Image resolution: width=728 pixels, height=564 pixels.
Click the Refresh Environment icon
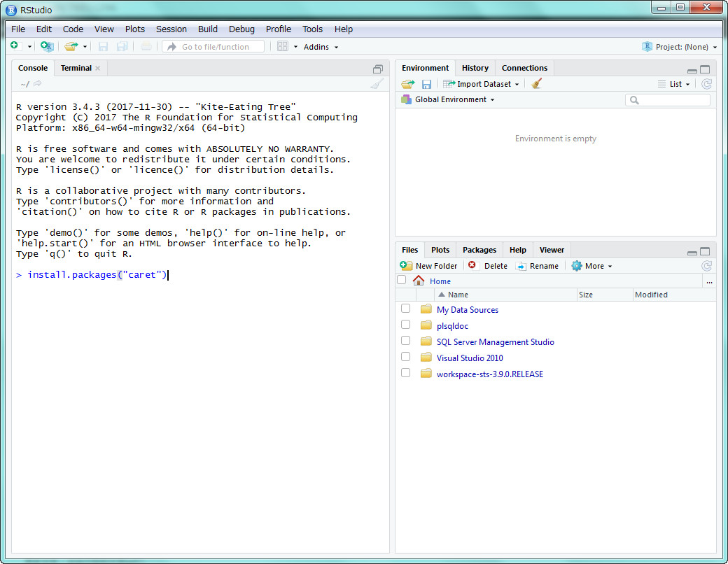(x=706, y=84)
